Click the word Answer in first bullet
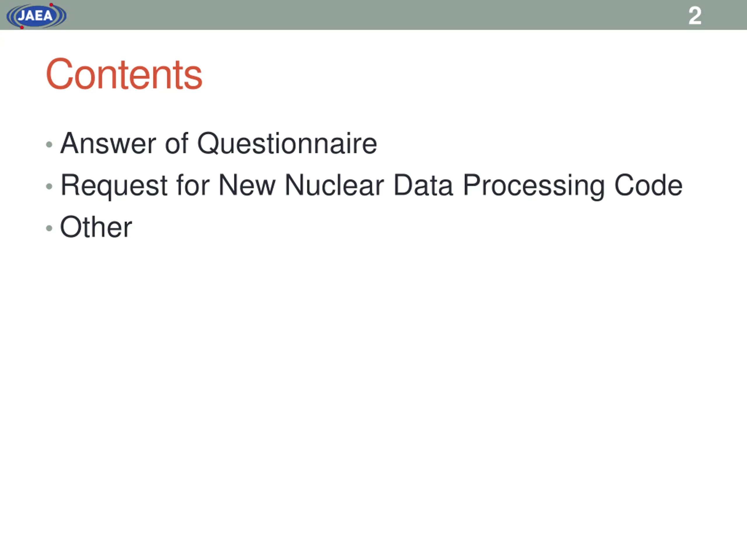The width and height of the screenshot is (747, 560). pos(108,144)
